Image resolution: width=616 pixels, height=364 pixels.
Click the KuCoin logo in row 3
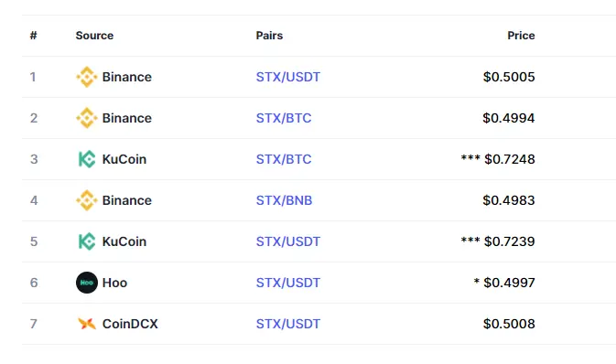pos(86,159)
